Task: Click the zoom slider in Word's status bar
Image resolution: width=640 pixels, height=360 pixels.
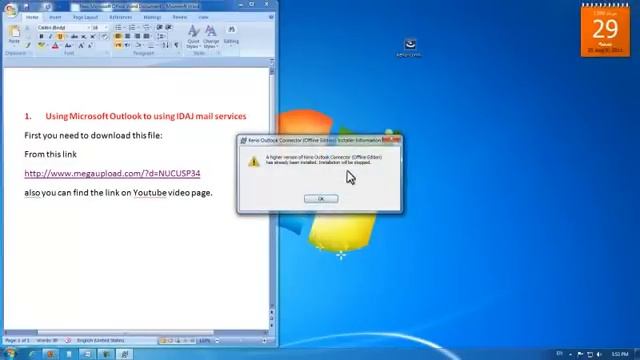Action: (x=241, y=340)
